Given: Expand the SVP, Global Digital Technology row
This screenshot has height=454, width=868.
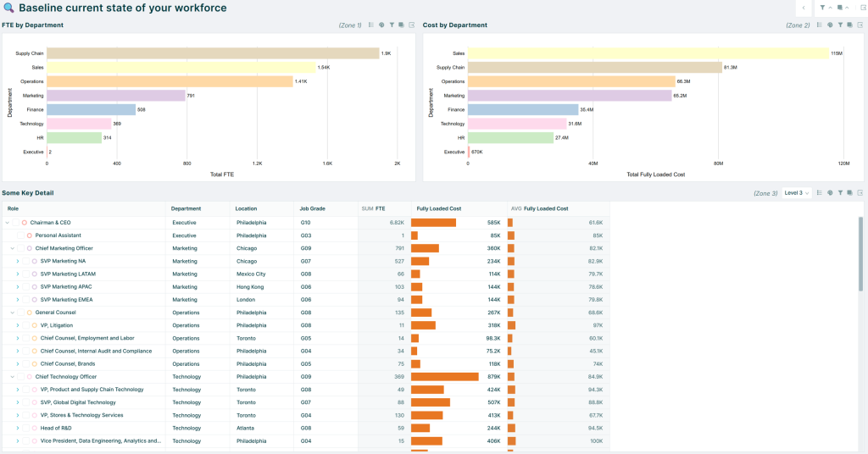Looking at the screenshot, I should (17, 402).
